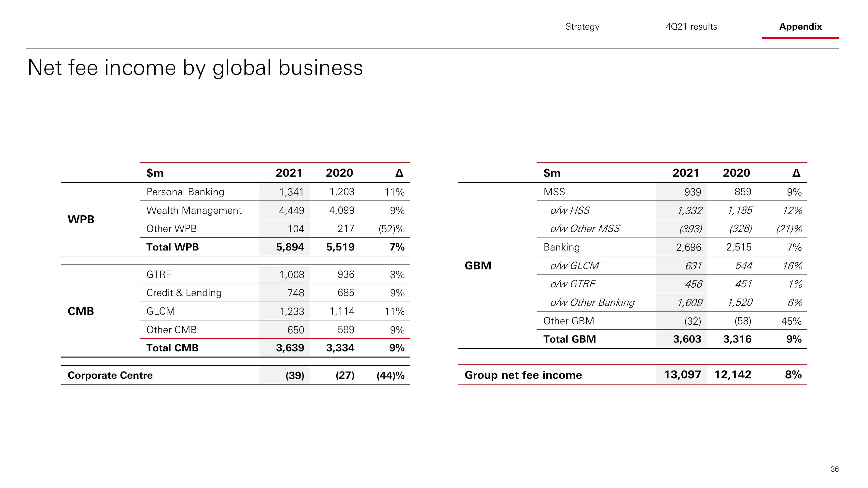Click Personal Banking 2021 value 1,341
The height and width of the screenshot is (488, 868).
click(x=291, y=192)
